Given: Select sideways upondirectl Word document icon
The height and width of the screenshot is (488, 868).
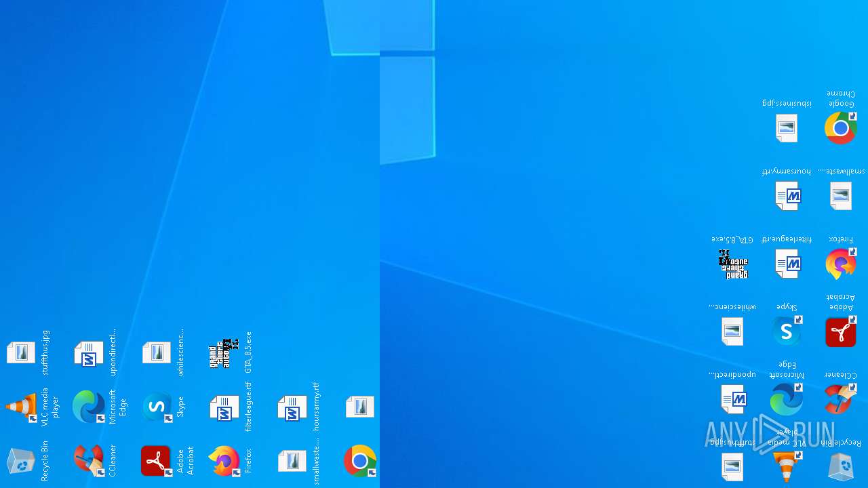Looking at the screenshot, I should tap(89, 354).
